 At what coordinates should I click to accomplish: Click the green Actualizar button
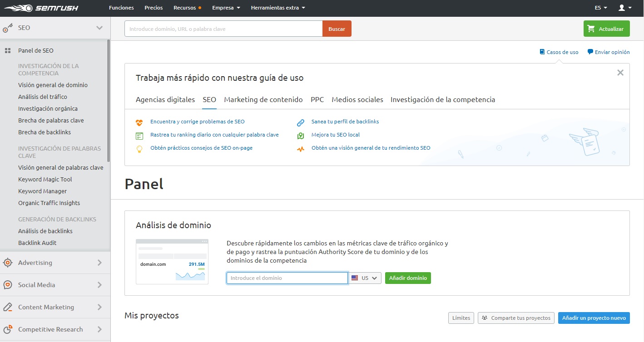tap(607, 29)
